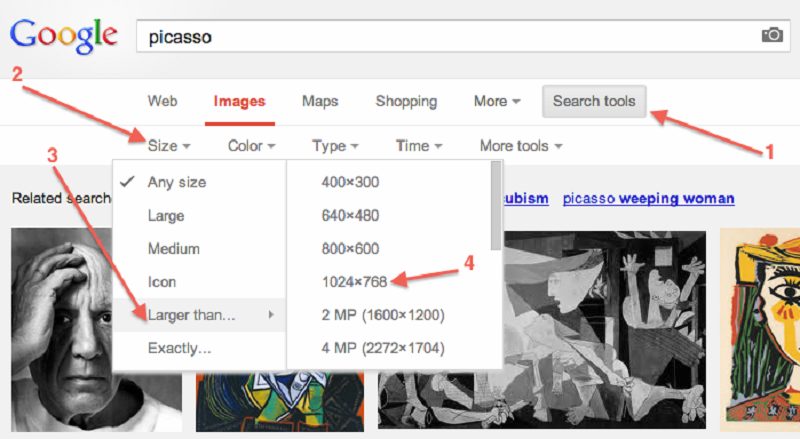Click the camera search-by-image icon

click(x=772, y=35)
